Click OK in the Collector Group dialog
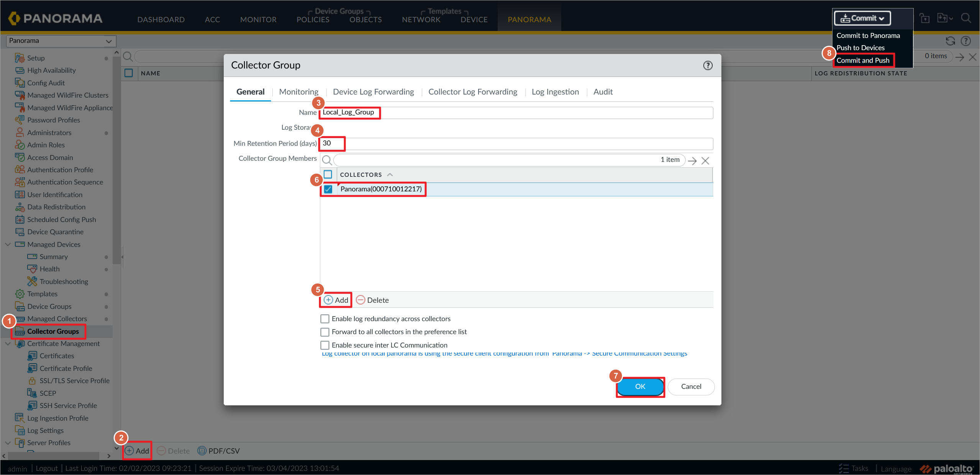The width and height of the screenshot is (980, 475). pos(640,387)
